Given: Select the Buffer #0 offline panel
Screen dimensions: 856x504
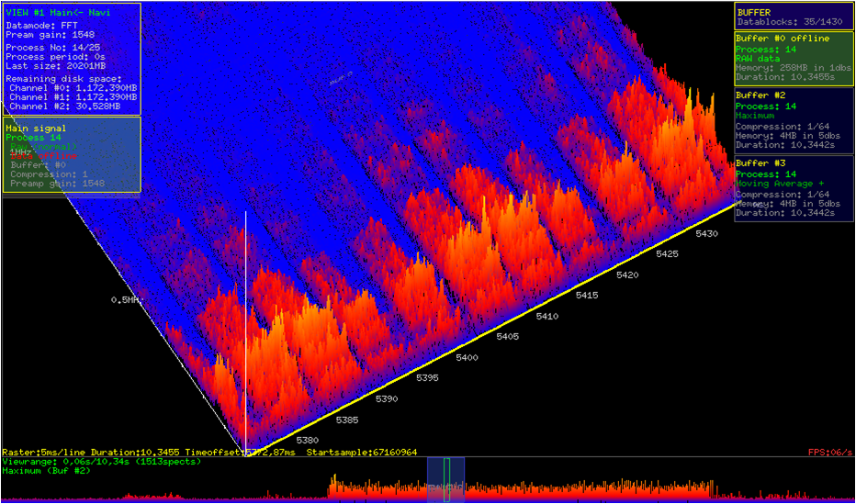Looking at the screenshot, I should pos(794,58).
